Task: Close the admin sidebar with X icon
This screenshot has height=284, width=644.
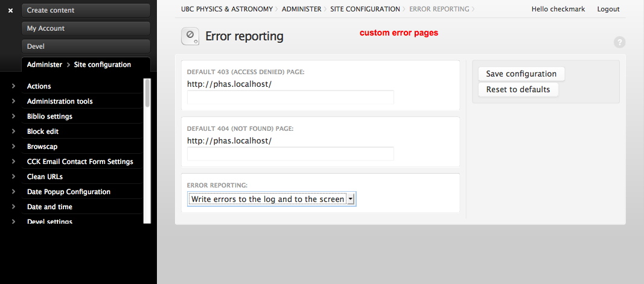Action: (10, 10)
